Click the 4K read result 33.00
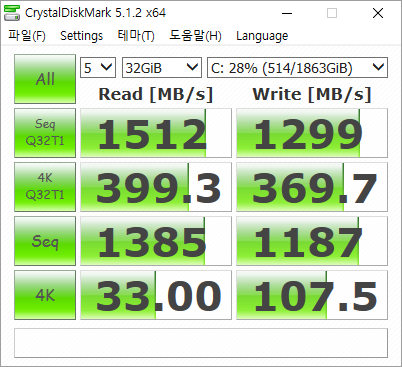This screenshot has height=367, width=402. [x=156, y=295]
